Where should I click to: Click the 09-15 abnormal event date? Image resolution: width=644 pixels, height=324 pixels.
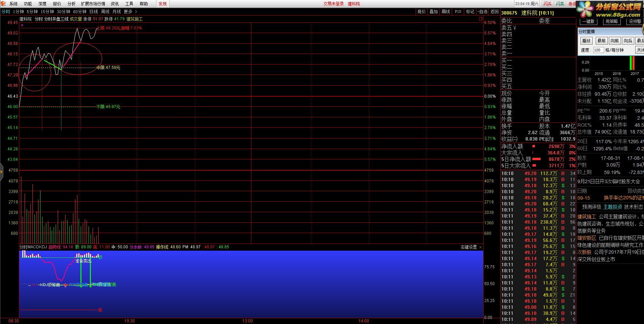click(584, 198)
